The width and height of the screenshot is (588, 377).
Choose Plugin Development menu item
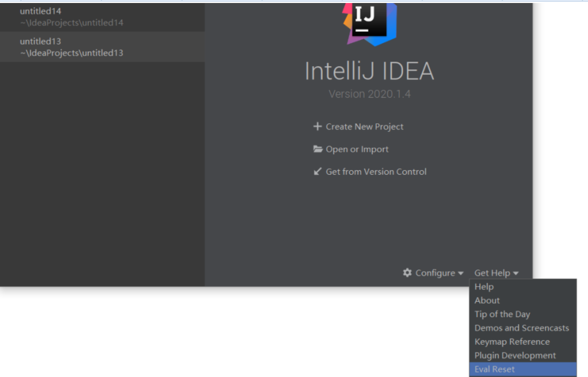pos(515,355)
